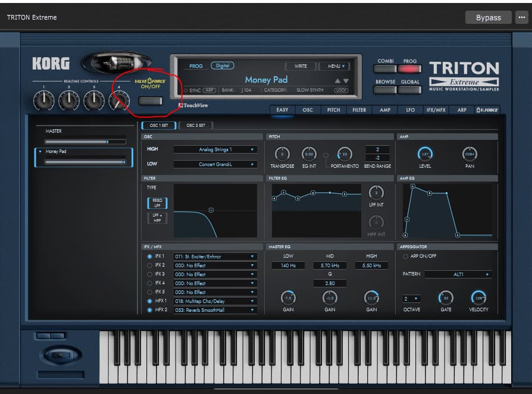Click the Mid Gain EQ knob

pyautogui.click(x=330, y=298)
